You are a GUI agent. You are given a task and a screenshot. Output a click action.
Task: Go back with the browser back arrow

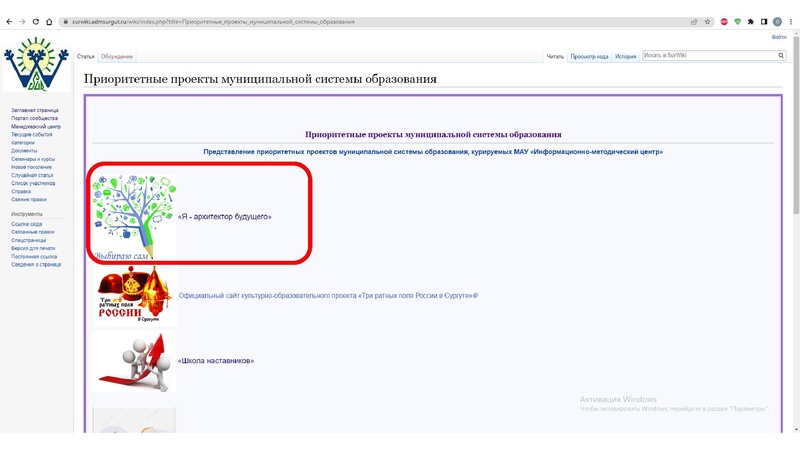pyautogui.click(x=9, y=22)
